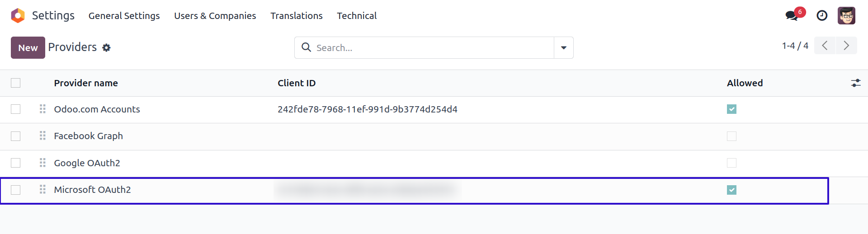Expand the search options dropdown arrow
868x234 pixels.
click(564, 48)
